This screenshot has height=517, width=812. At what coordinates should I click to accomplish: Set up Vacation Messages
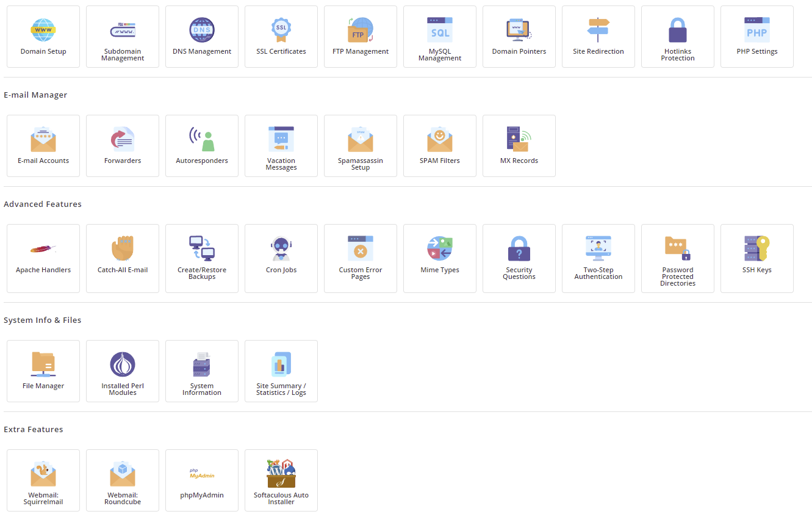(x=281, y=146)
